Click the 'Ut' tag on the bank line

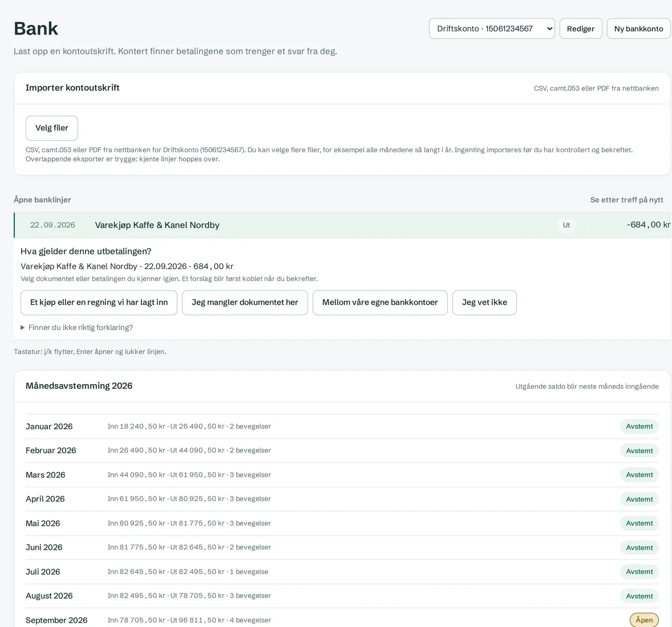coord(566,225)
